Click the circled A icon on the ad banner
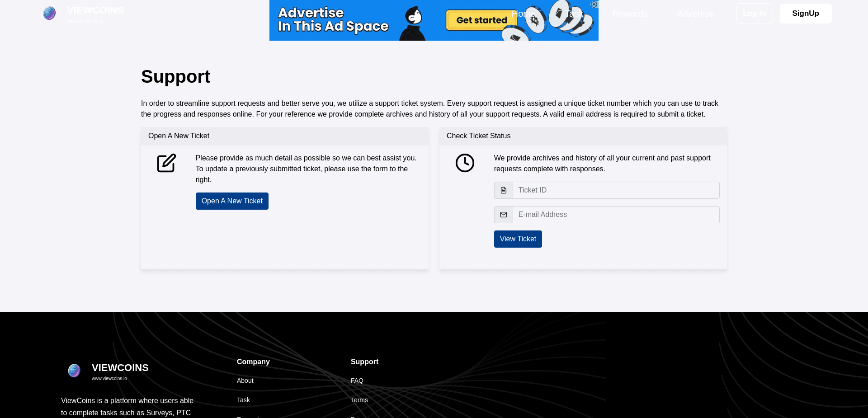 [x=594, y=4]
